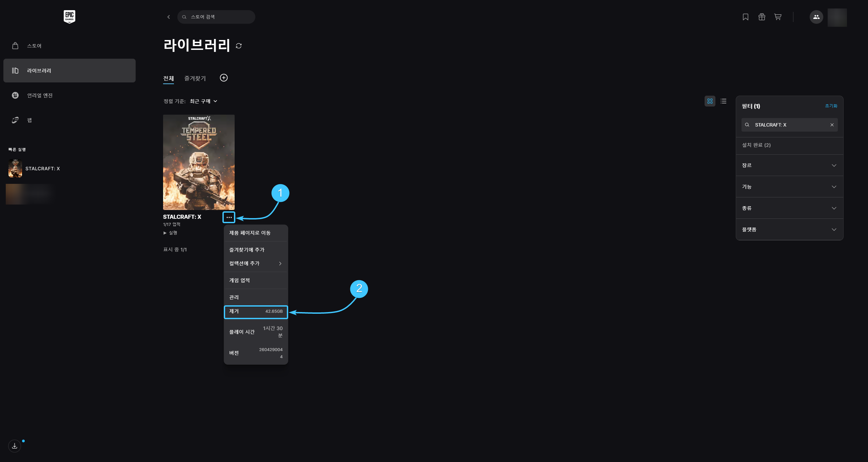Switch to grid view layout
The image size is (868, 462).
pos(710,101)
